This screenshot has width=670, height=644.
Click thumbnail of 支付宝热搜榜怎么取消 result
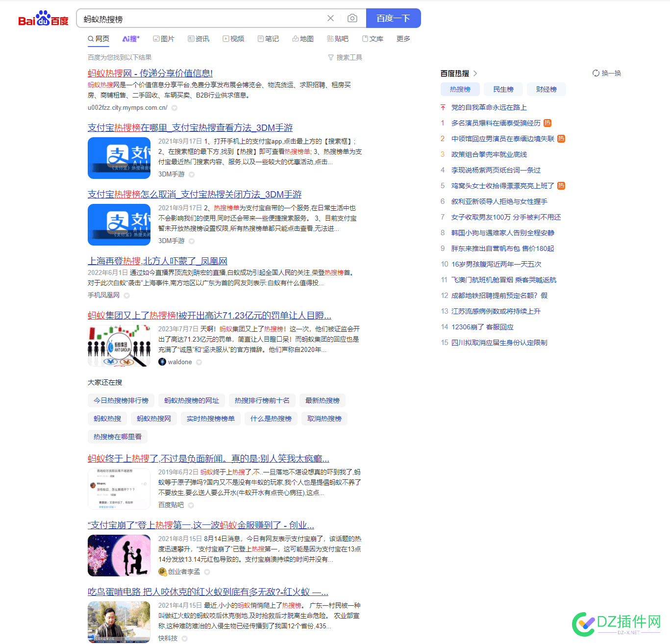click(x=119, y=224)
